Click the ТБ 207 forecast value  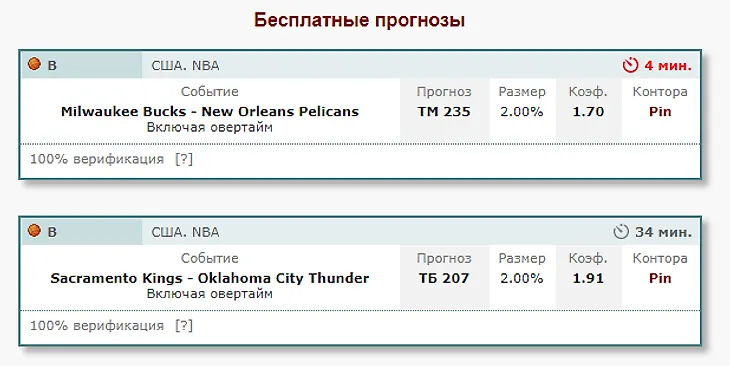[x=444, y=278]
